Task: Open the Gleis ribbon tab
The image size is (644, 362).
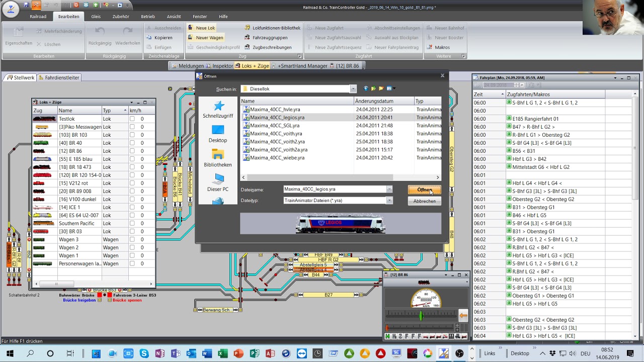Action: point(96,17)
